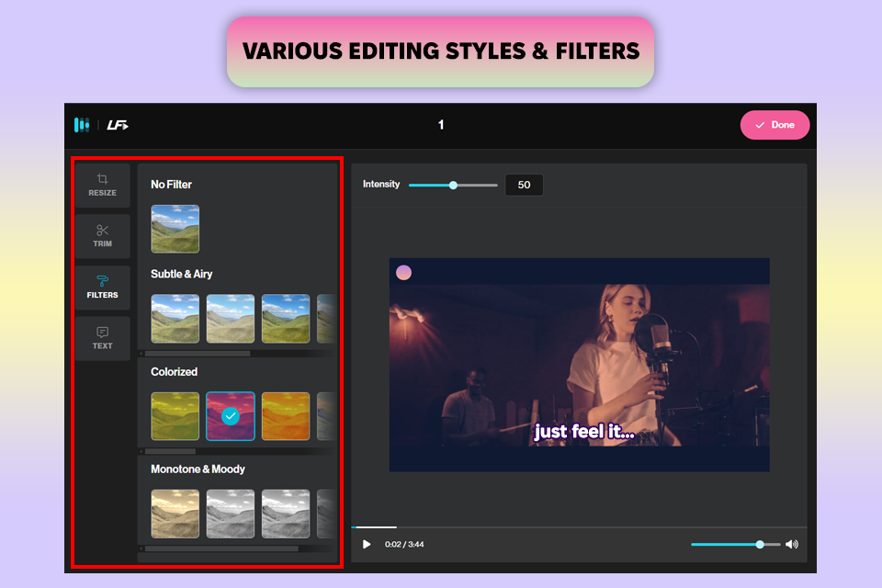Mute audio with the speaker icon

(791, 544)
